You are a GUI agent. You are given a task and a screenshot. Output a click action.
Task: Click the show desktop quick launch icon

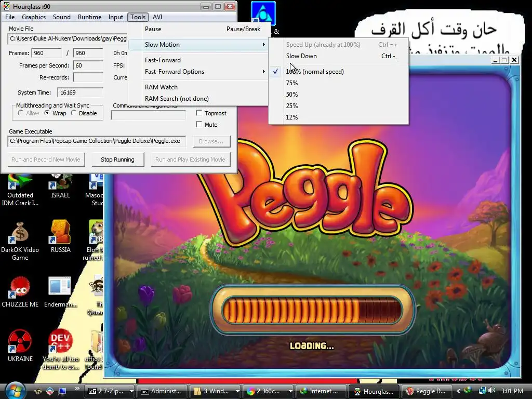[x=62, y=391]
